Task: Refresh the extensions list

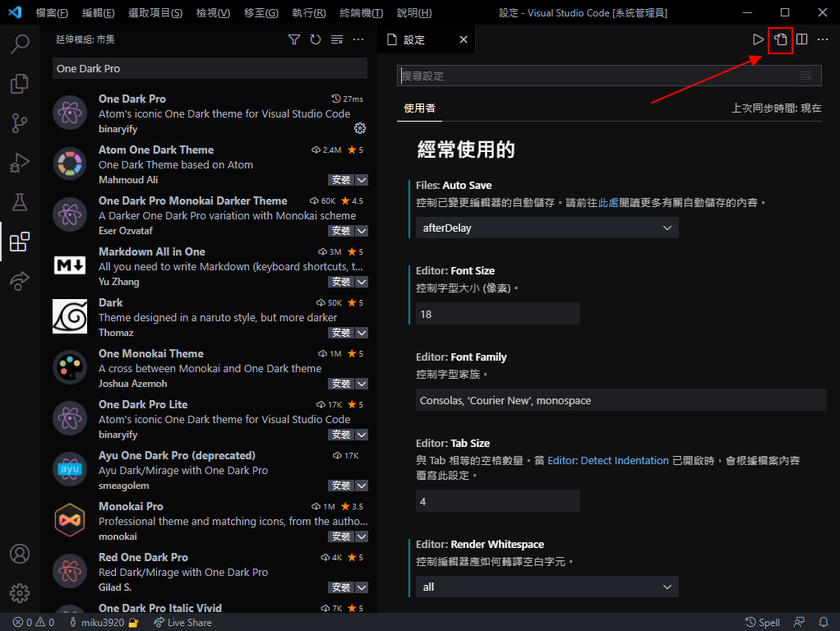Action: pos(316,39)
